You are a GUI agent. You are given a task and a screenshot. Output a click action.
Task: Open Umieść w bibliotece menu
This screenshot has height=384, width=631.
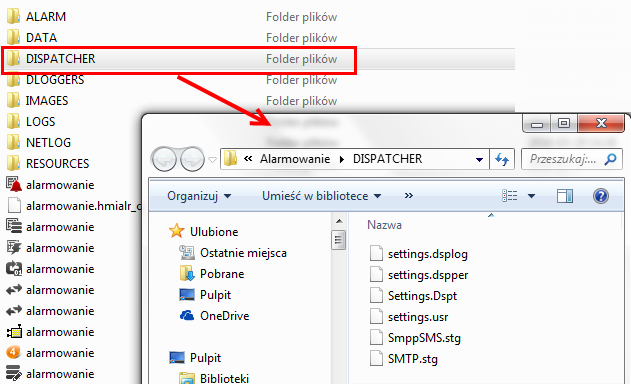321,196
